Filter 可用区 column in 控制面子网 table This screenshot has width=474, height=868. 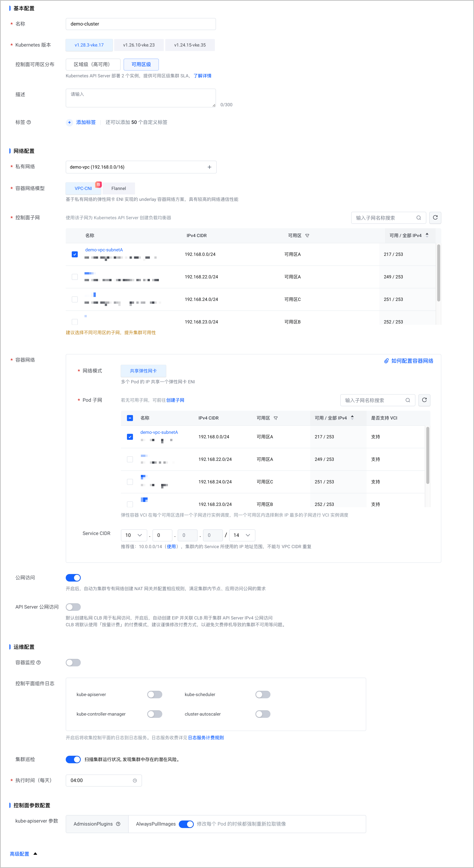pos(307,236)
